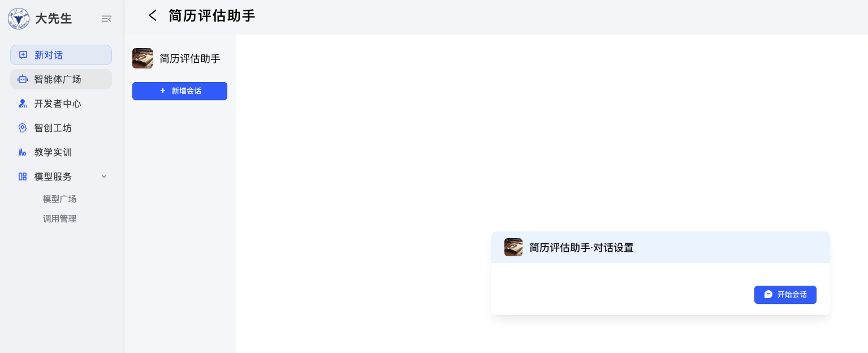Click 简历评估助手 avatar thumbnail in conversation list
The width and height of the screenshot is (868, 353).
coord(142,58)
